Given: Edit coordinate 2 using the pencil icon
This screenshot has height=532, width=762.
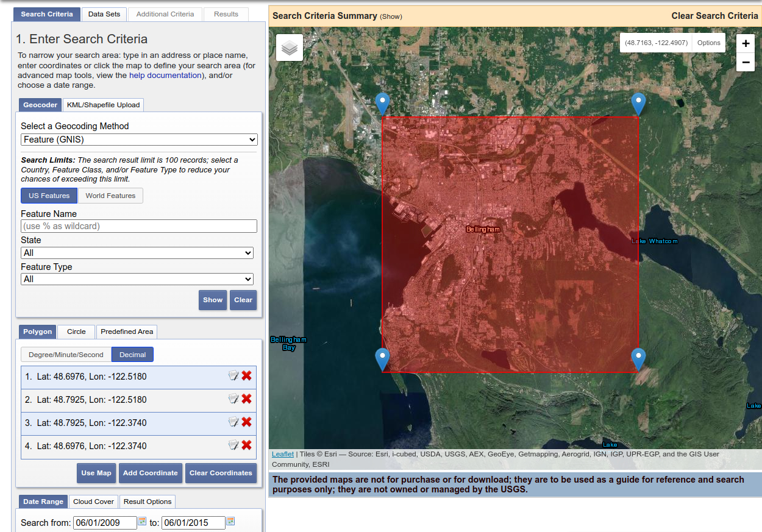Looking at the screenshot, I should pos(233,399).
